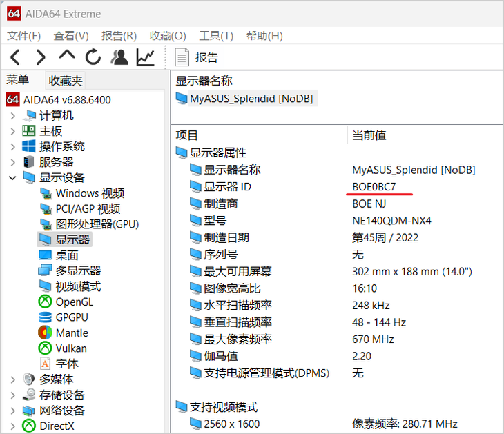This screenshot has height=434, width=504.
Task: Expand the 操作系统 tree node
Action: coord(12,146)
